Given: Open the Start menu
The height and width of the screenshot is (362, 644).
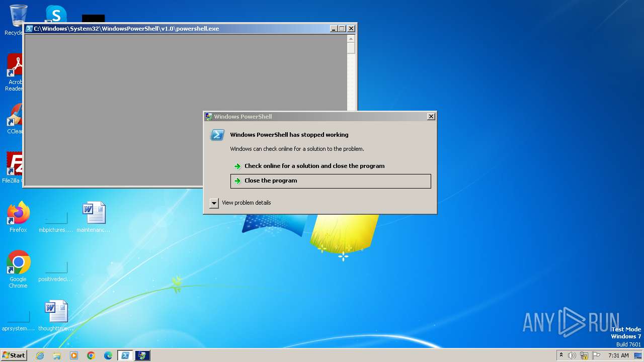Looking at the screenshot, I should 14,355.
